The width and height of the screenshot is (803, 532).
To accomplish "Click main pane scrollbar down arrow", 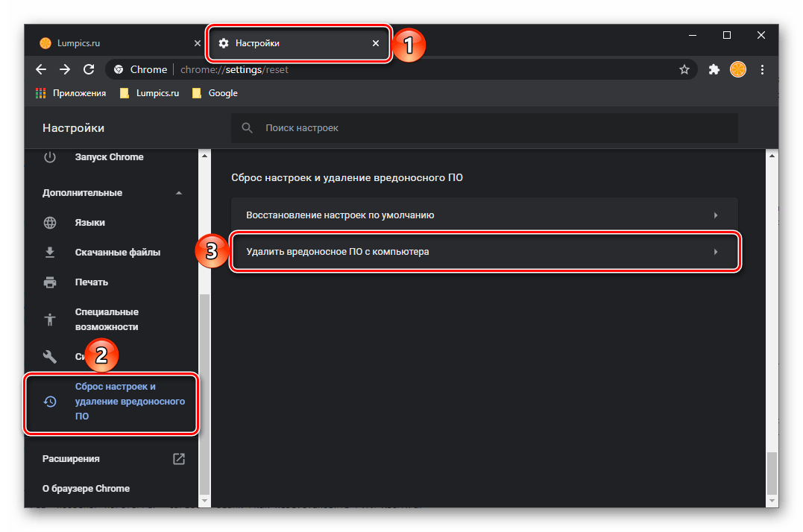I will click(x=772, y=501).
